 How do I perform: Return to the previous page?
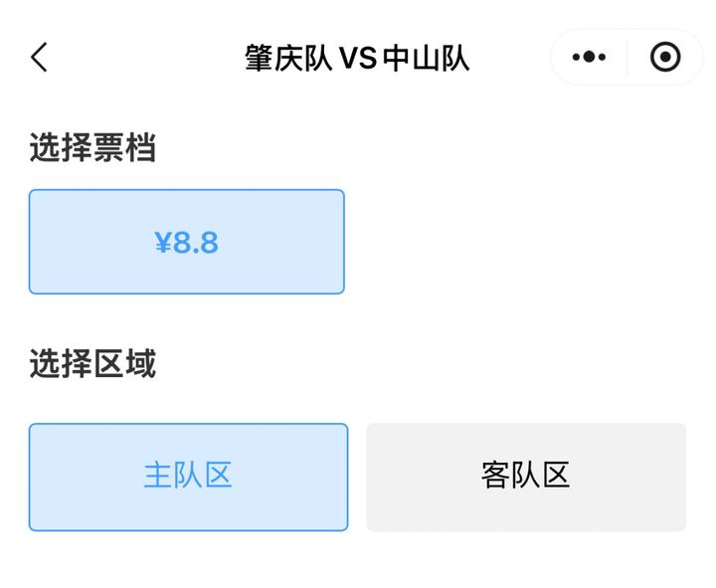(40, 58)
